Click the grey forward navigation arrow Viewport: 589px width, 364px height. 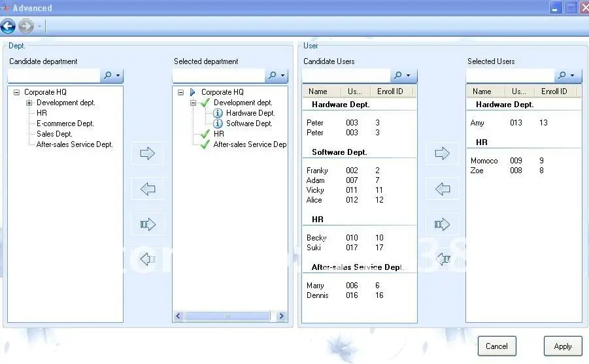(26, 26)
